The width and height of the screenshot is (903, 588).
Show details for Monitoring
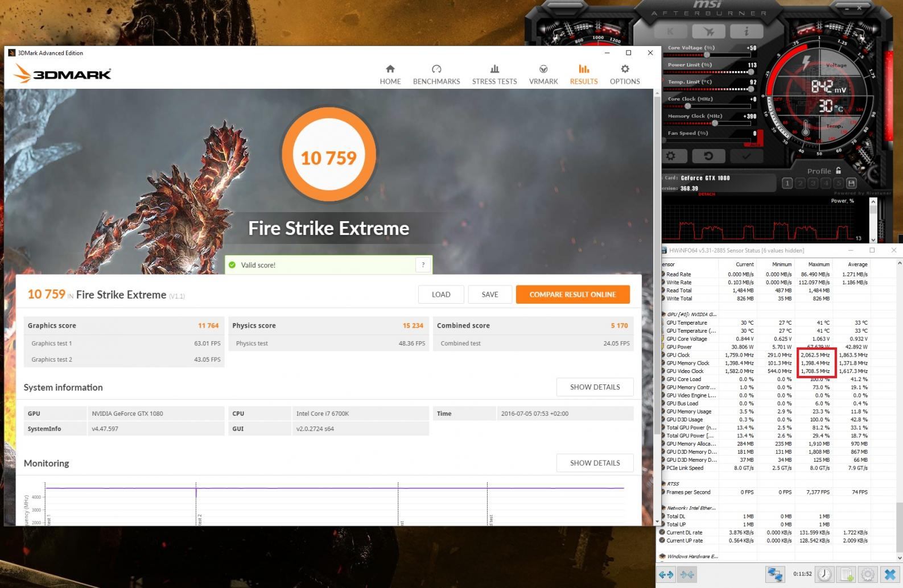595,463
